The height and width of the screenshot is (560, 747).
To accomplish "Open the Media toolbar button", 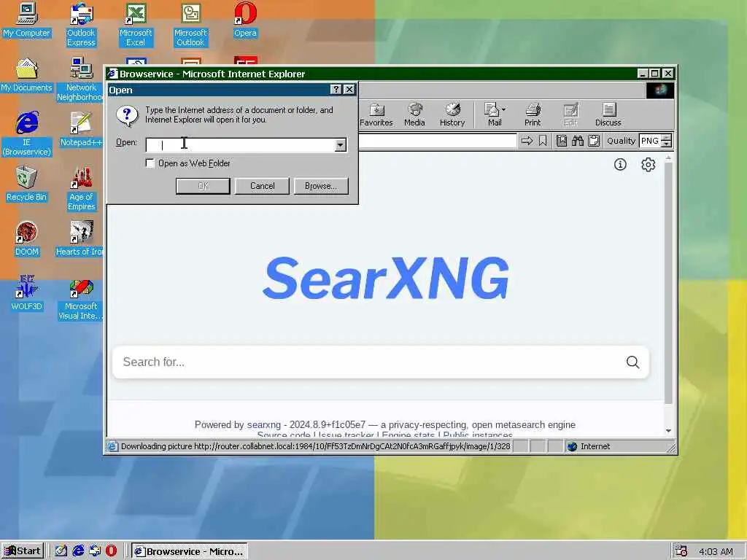I will 414,114.
